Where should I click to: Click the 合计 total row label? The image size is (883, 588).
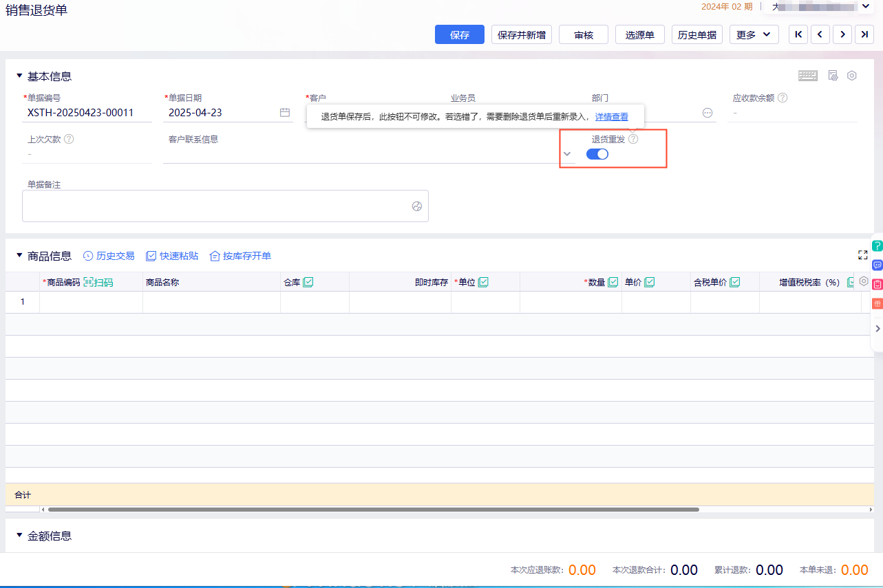tap(23, 495)
